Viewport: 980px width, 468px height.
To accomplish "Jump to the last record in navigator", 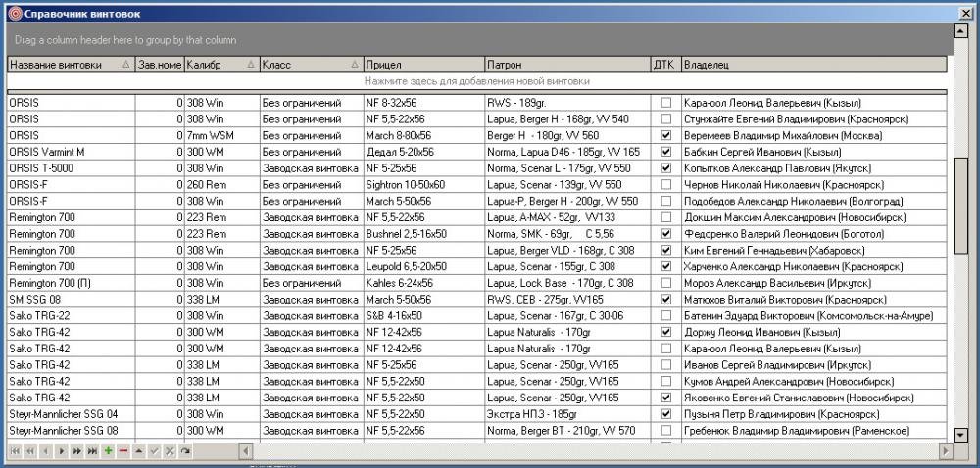I will [92, 450].
